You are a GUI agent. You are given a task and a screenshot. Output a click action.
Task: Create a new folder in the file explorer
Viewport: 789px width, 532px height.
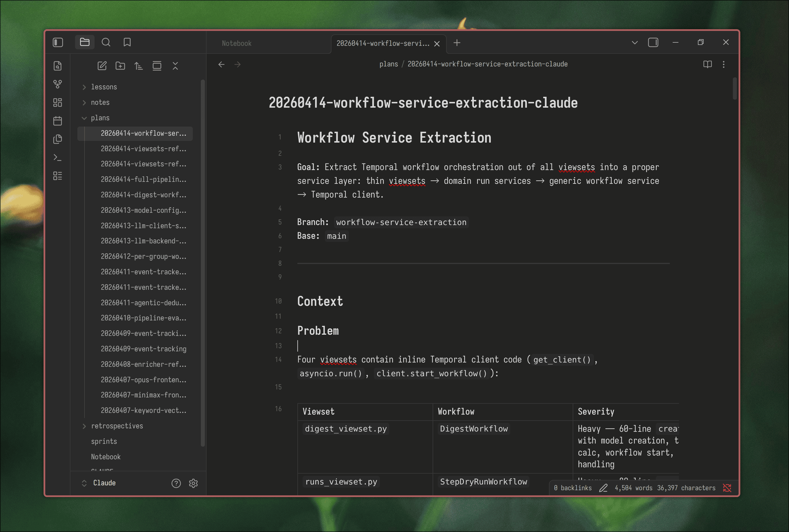click(x=120, y=66)
